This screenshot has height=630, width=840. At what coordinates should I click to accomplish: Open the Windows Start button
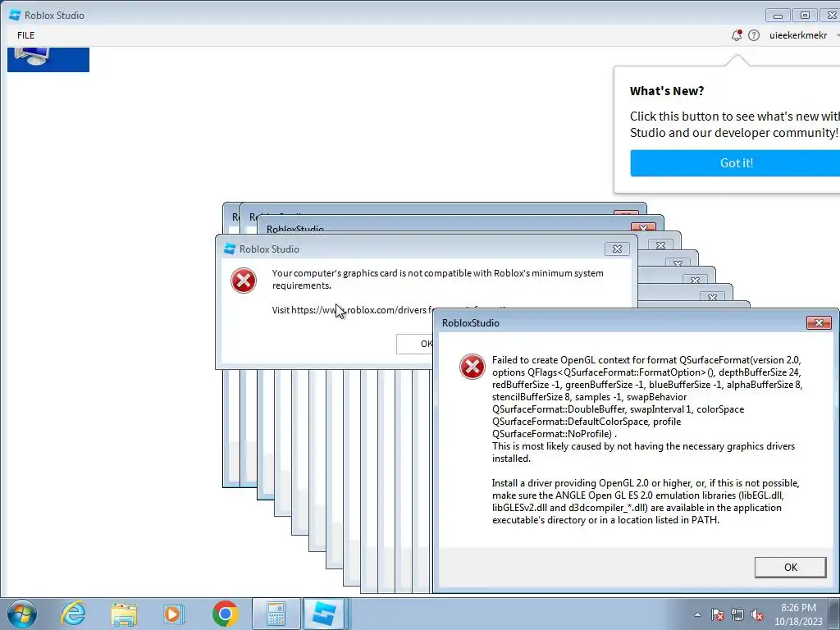(21, 614)
